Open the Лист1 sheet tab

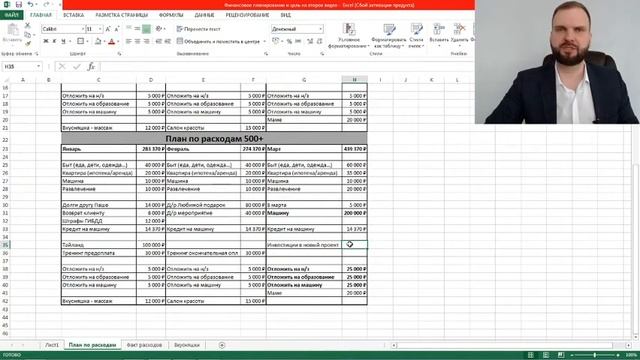pos(52,345)
